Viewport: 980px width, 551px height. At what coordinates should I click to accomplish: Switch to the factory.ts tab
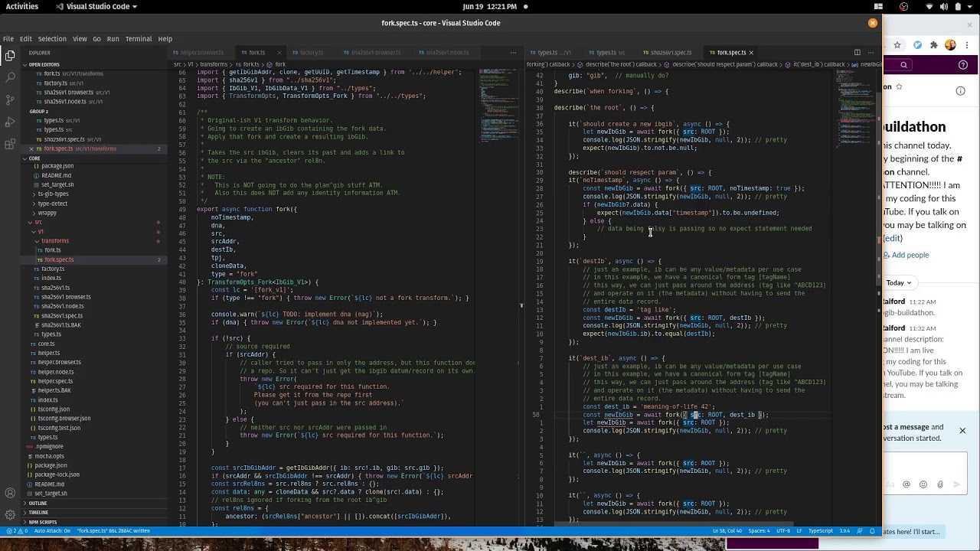click(x=307, y=53)
